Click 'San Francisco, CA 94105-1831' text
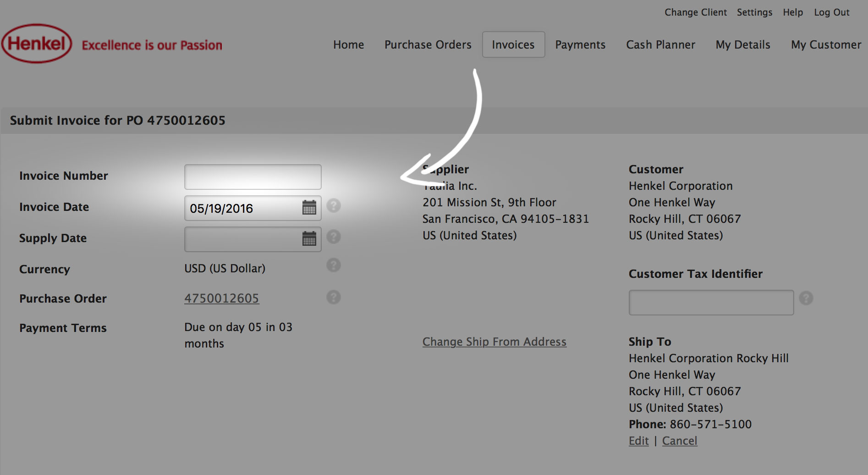The image size is (868, 475). (x=506, y=219)
